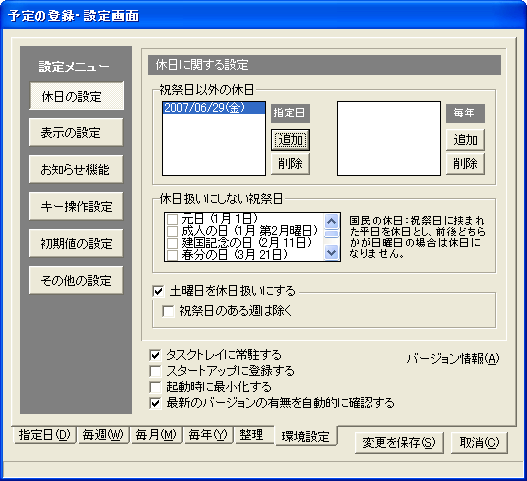
Task: Enable スタートアップに登録する checkbox
Action: point(155,371)
